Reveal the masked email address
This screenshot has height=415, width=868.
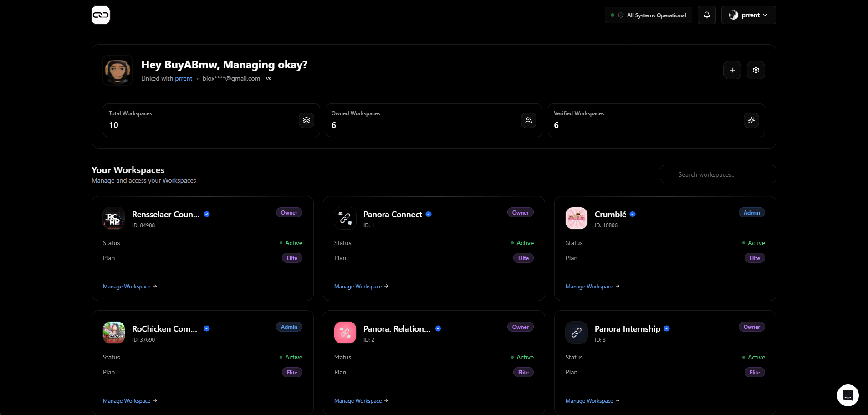(x=268, y=78)
